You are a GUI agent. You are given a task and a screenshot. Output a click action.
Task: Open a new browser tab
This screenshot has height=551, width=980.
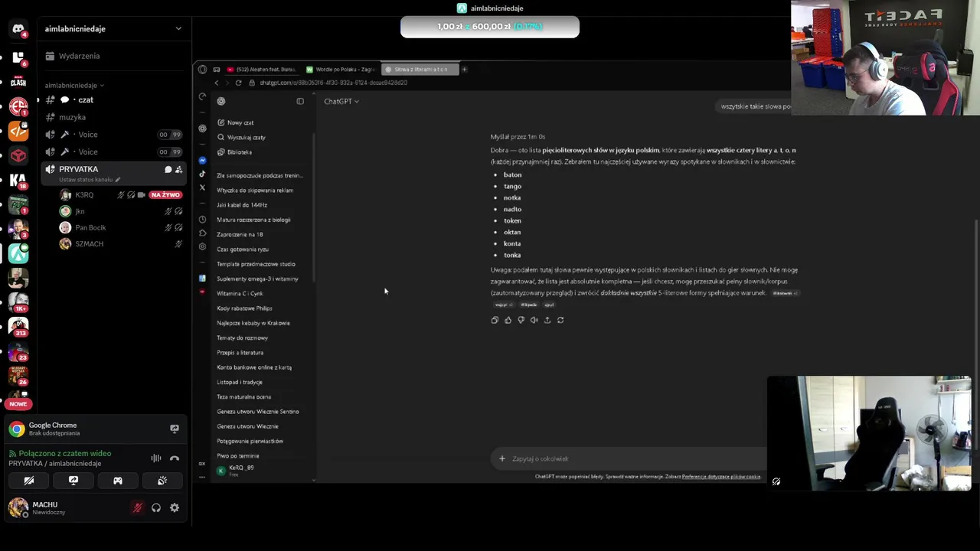[x=464, y=70]
